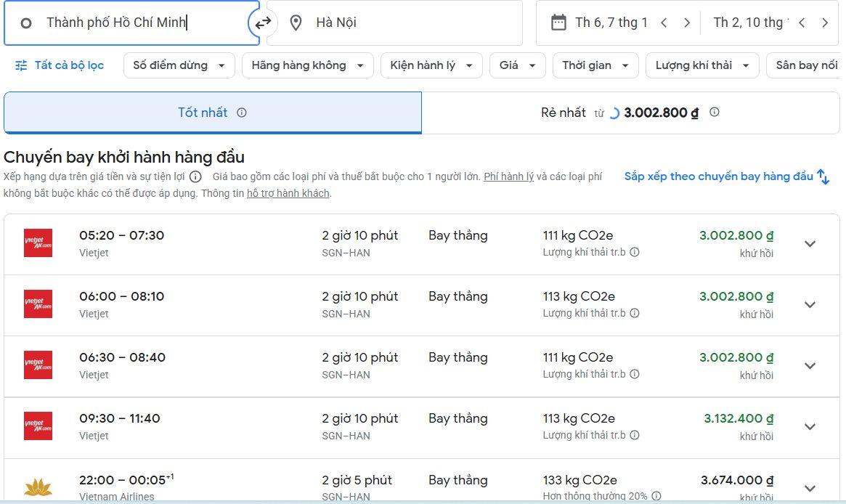Click Vietjet logo of 06:00 flight

coord(38,304)
